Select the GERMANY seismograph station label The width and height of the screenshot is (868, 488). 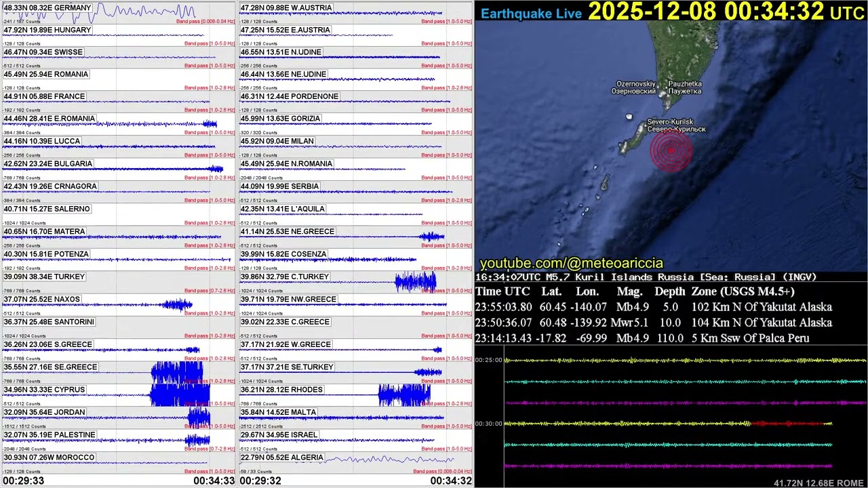[47, 8]
